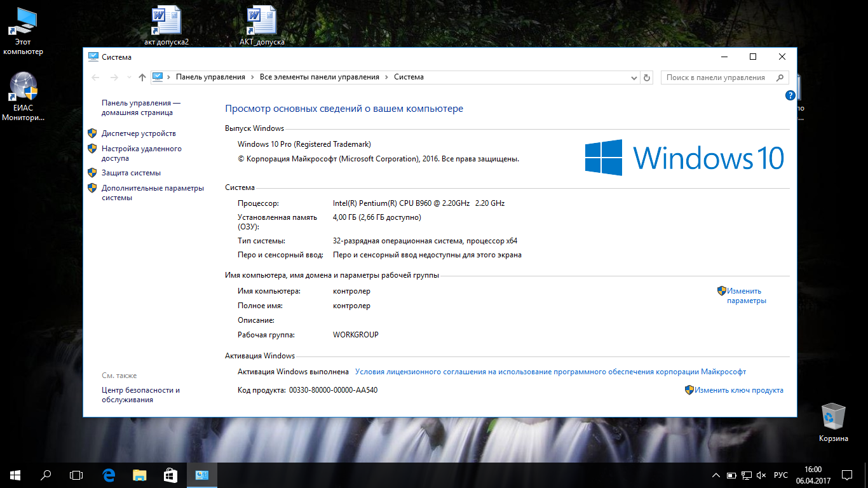Open clock showing 16:00 06.04.2017
This screenshot has width=868, height=488.
(813, 475)
